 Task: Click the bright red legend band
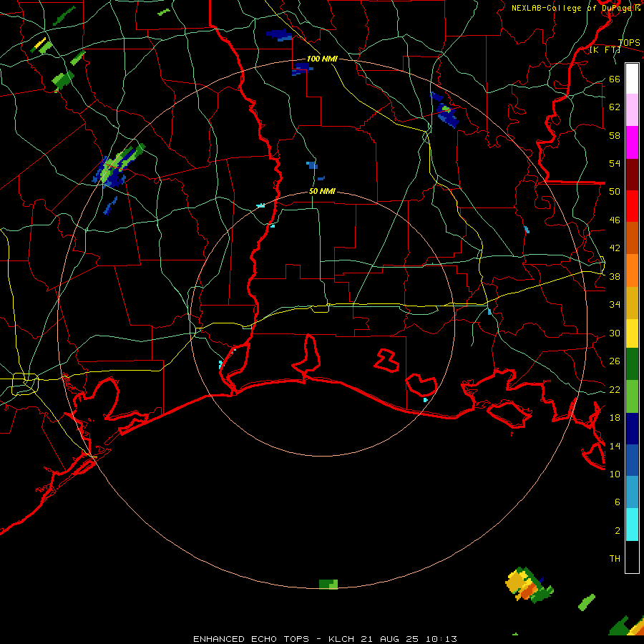click(632, 206)
